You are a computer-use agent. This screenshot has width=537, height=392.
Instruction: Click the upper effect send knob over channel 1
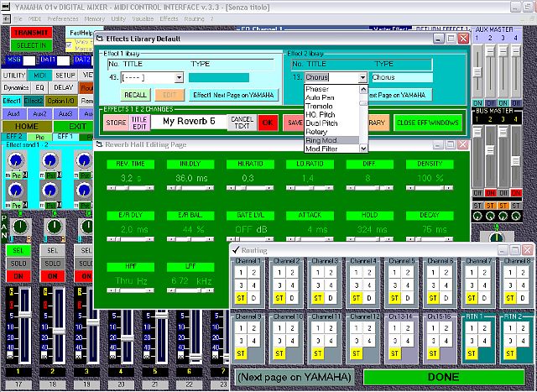[x=16, y=160]
